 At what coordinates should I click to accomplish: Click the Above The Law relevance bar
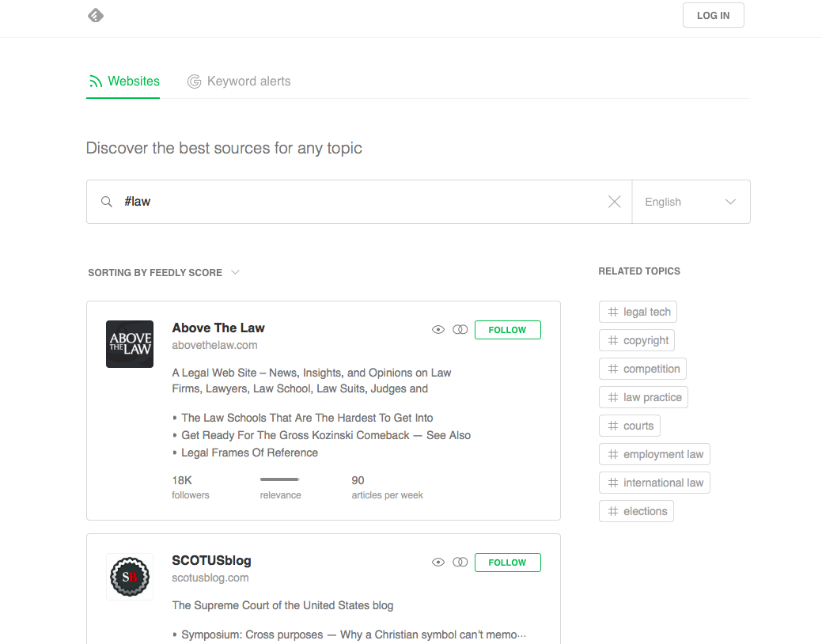280,479
